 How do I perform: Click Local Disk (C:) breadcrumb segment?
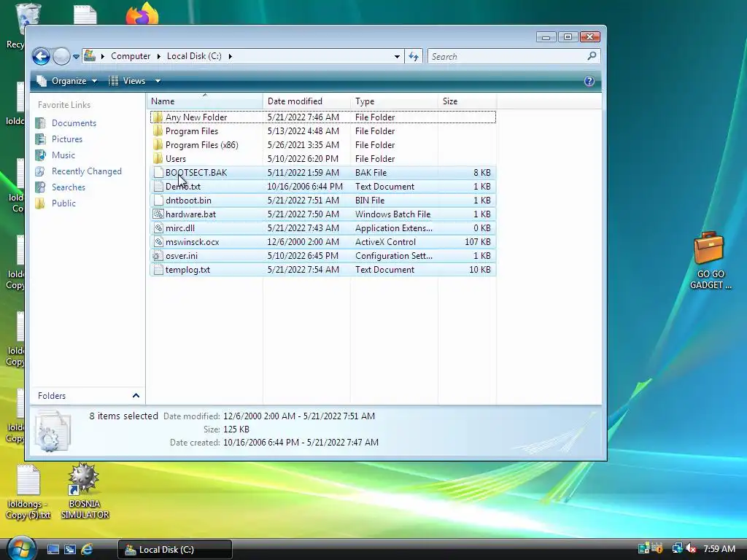(x=194, y=56)
